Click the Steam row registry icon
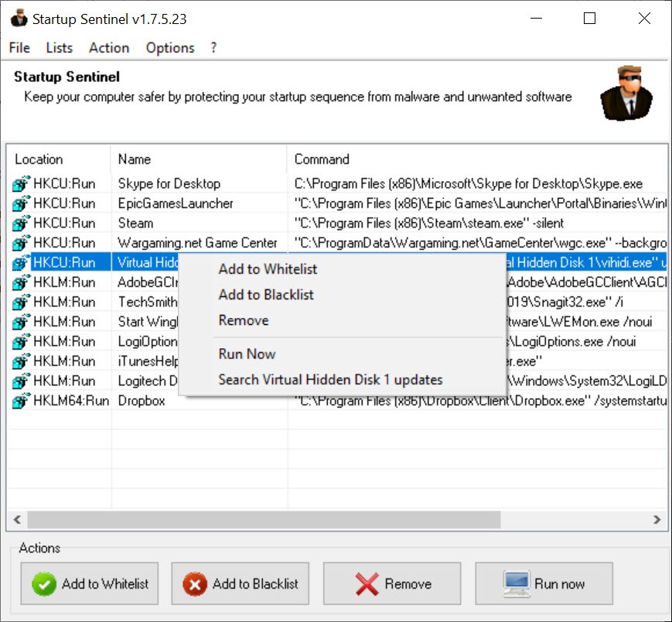The image size is (672, 622). (x=21, y=223)
